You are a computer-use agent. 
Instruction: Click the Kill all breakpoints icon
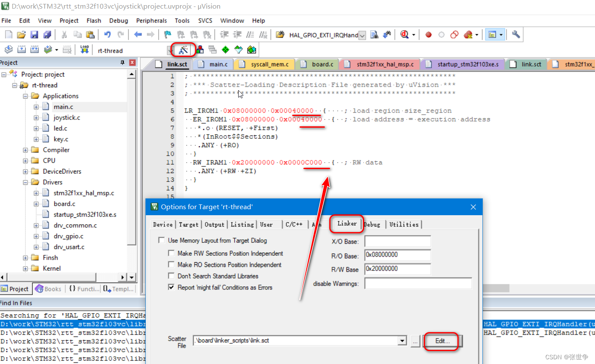[x=467, y=35]
